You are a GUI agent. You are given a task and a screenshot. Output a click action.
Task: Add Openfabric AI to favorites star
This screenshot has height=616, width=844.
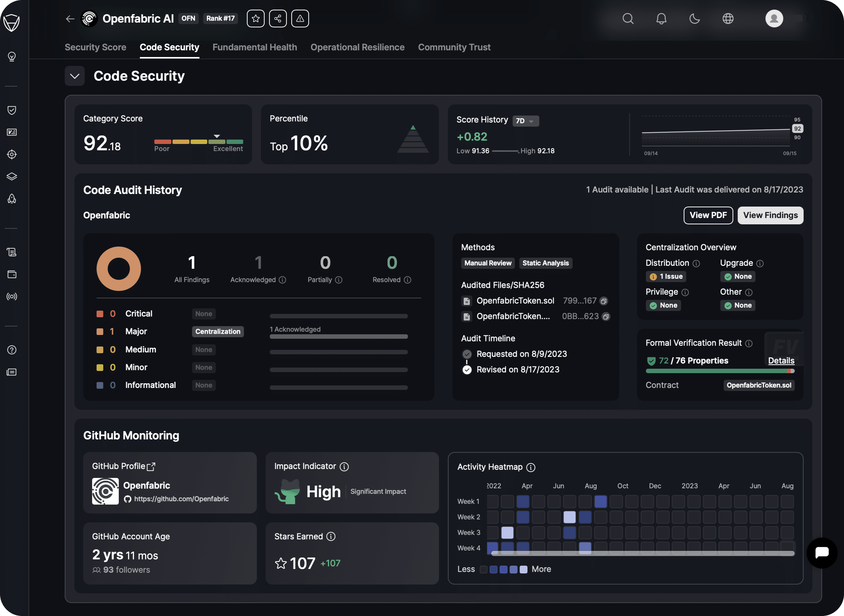(x=255, y=19)
